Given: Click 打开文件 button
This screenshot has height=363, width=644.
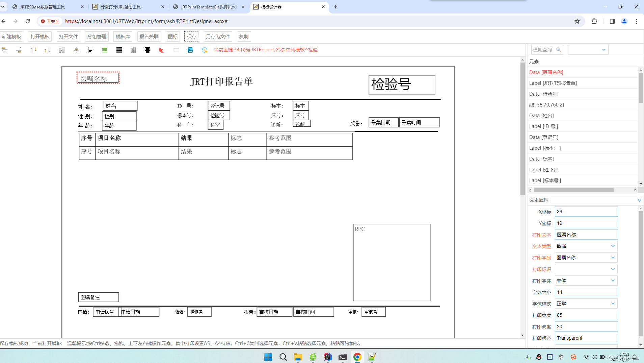Looking at the screenshot, I should point(68,37).
